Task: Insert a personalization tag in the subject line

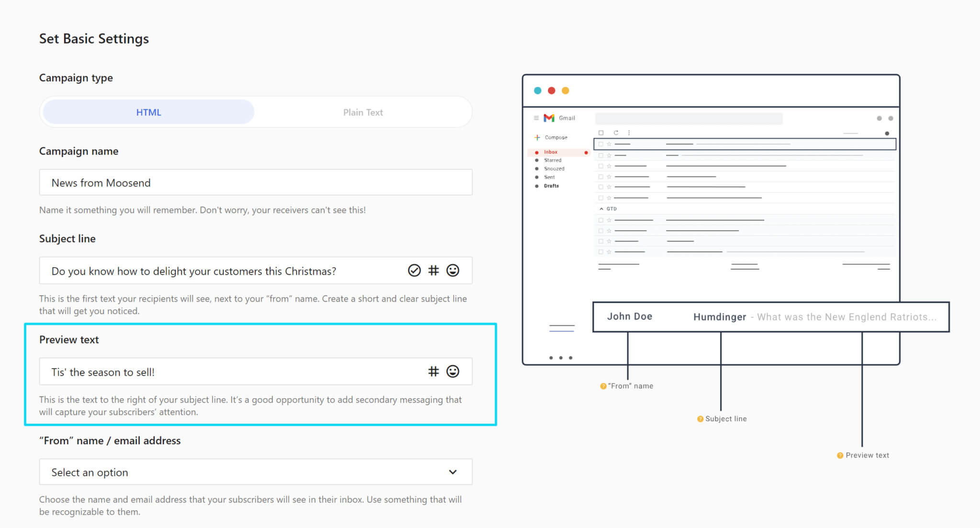Action: [434, 270]
